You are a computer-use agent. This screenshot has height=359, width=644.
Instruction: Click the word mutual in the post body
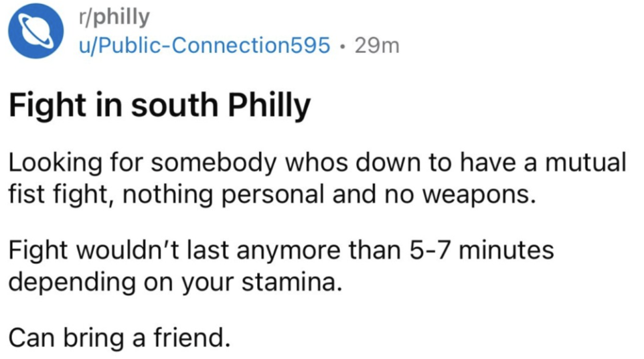pos(585,161)
